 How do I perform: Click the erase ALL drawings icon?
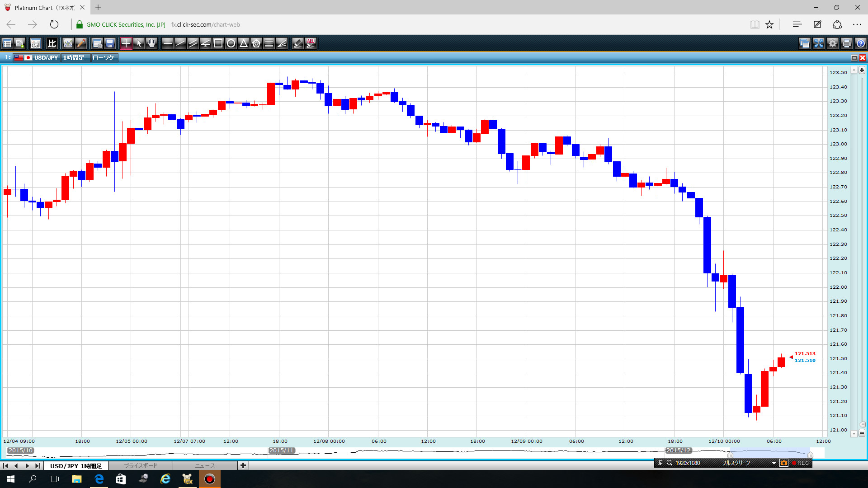[311, 43]
